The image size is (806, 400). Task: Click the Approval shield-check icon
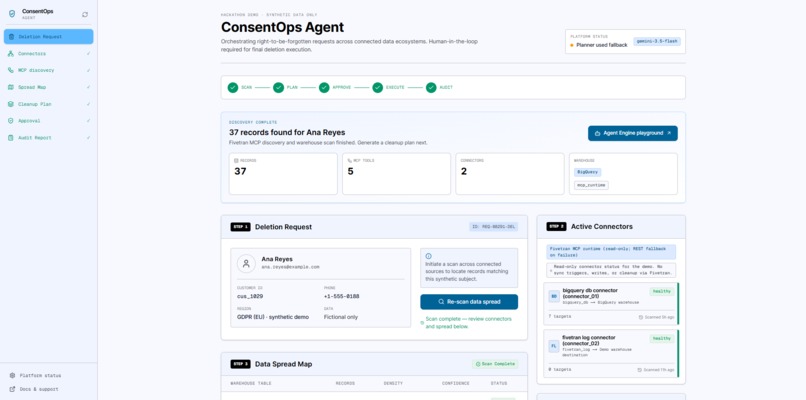pos(10,121)
